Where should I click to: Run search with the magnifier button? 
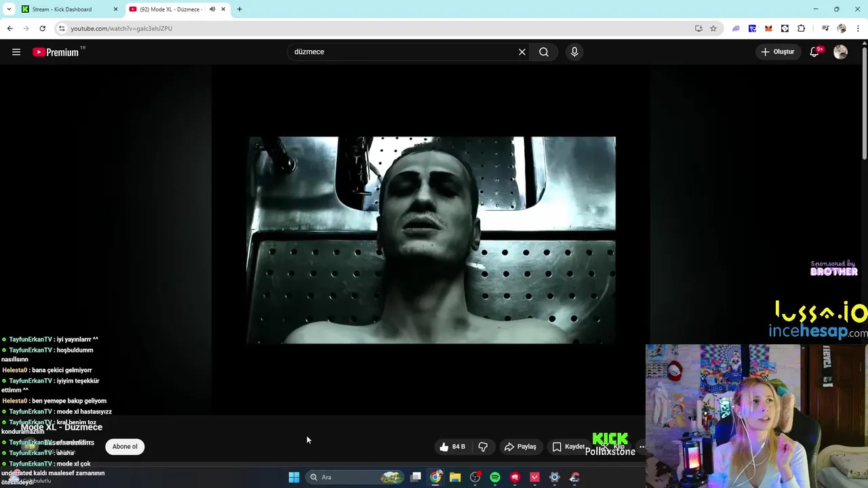point(544,52)
